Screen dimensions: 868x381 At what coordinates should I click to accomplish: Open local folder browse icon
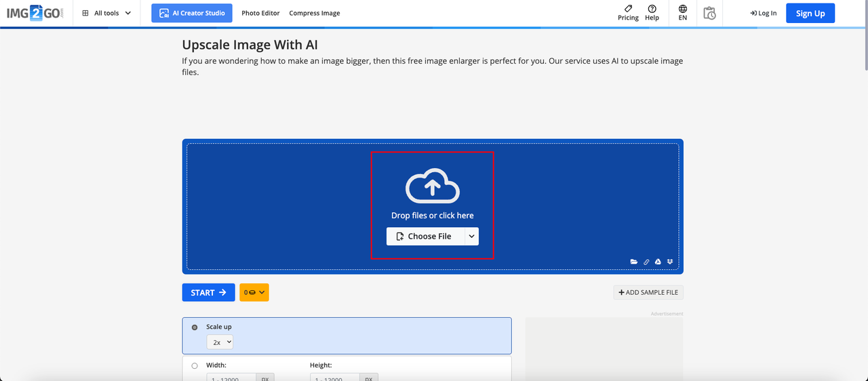[634, 262]
